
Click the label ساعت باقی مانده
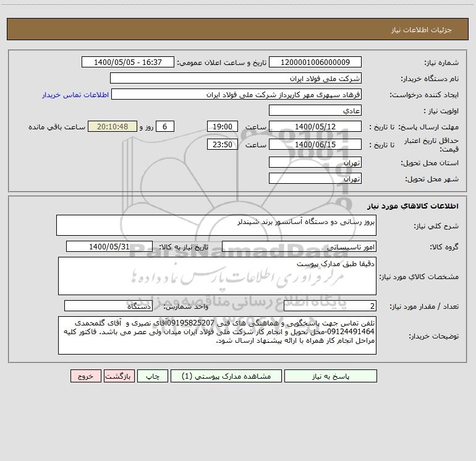point(57,127)
